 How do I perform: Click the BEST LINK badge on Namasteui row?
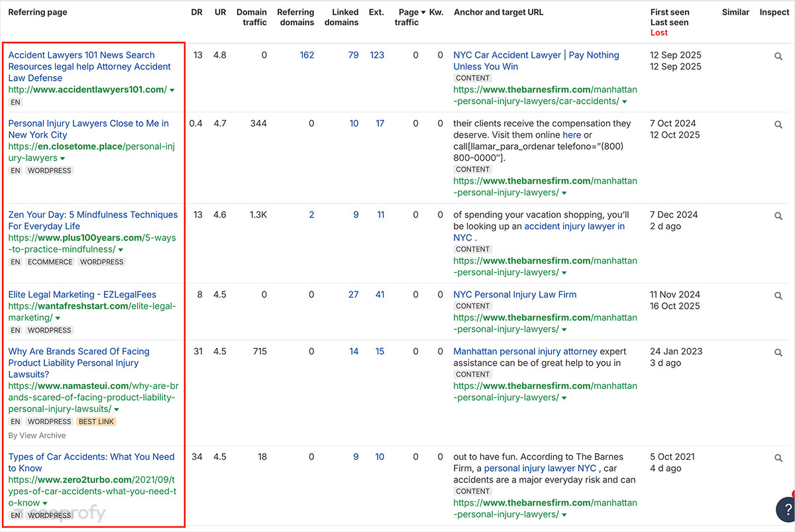[96, 421]
